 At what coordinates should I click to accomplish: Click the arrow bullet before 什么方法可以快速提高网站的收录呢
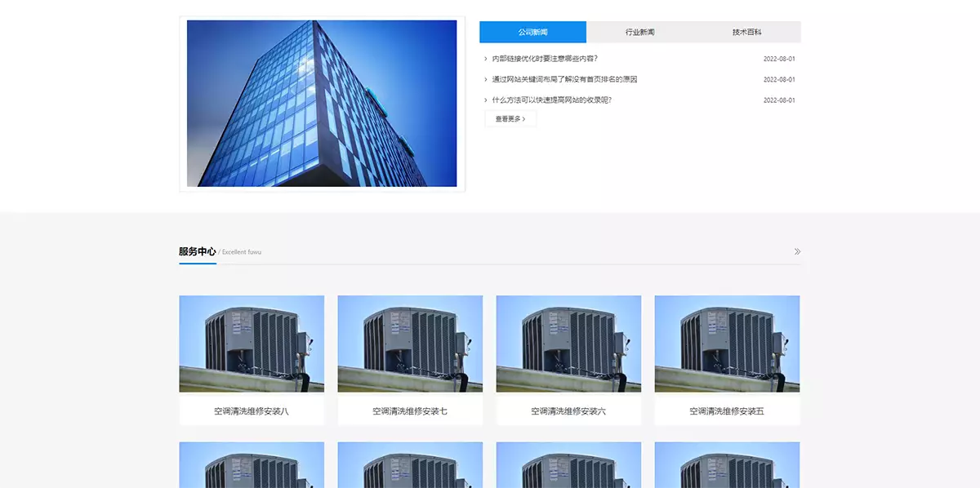click(486, 100)
